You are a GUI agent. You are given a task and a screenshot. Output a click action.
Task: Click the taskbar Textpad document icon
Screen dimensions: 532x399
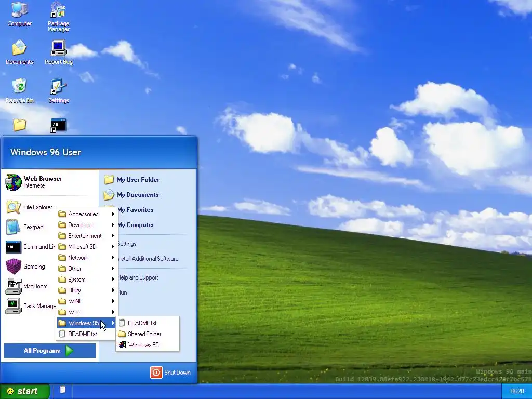[62, 390]
